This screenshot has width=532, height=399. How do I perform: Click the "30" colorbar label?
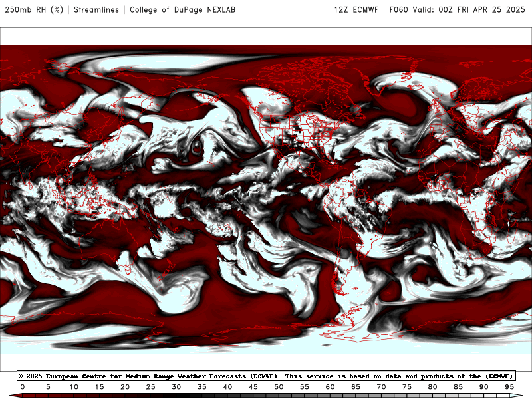tap(176, 387)
